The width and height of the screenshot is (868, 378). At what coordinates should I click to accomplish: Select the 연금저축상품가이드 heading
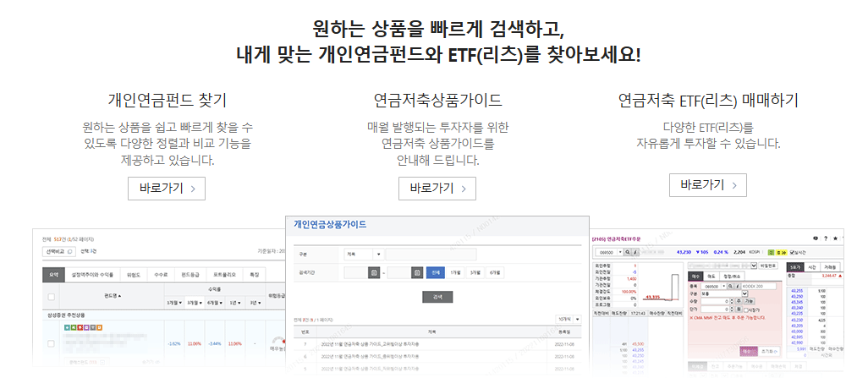click(437, 101)
